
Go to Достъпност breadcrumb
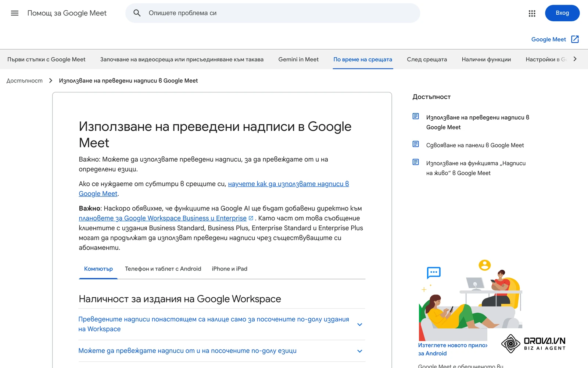(x=25, y=81)
